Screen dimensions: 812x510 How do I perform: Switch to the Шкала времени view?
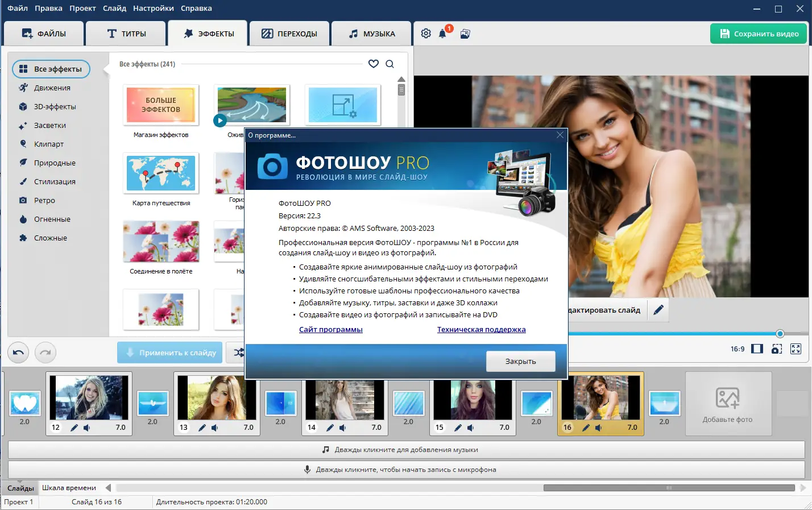pos(69,488)
